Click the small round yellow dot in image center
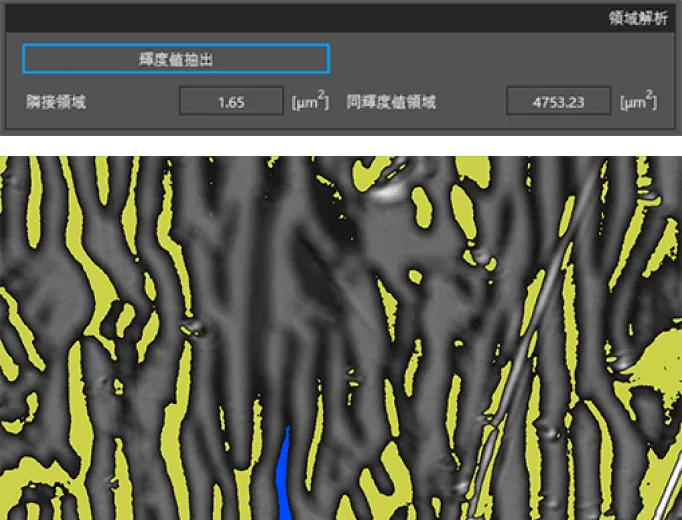This screenshot has height=520, width=682. click(x=412, y=272)
